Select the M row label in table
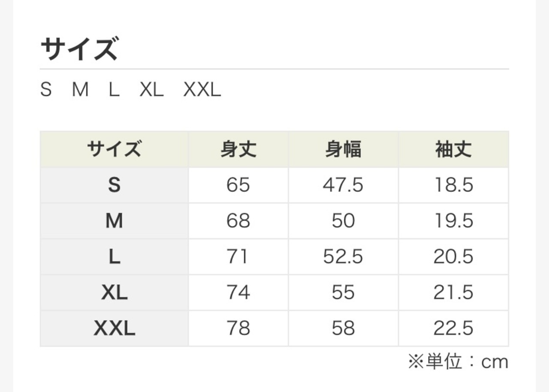The height and width of the screenshot is (392, 549). pos(114,221)
